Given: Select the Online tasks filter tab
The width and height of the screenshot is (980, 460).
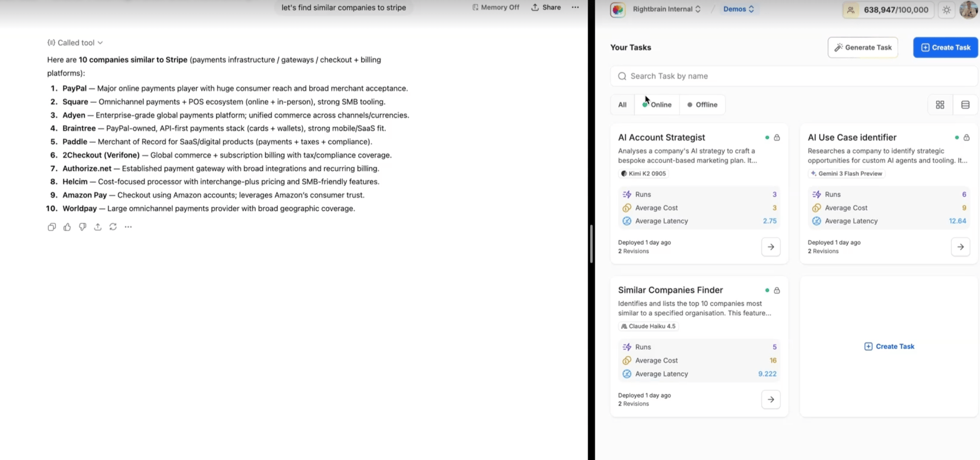Looking at the screenshot, I should pyautogui.click(x=657, y=105).
